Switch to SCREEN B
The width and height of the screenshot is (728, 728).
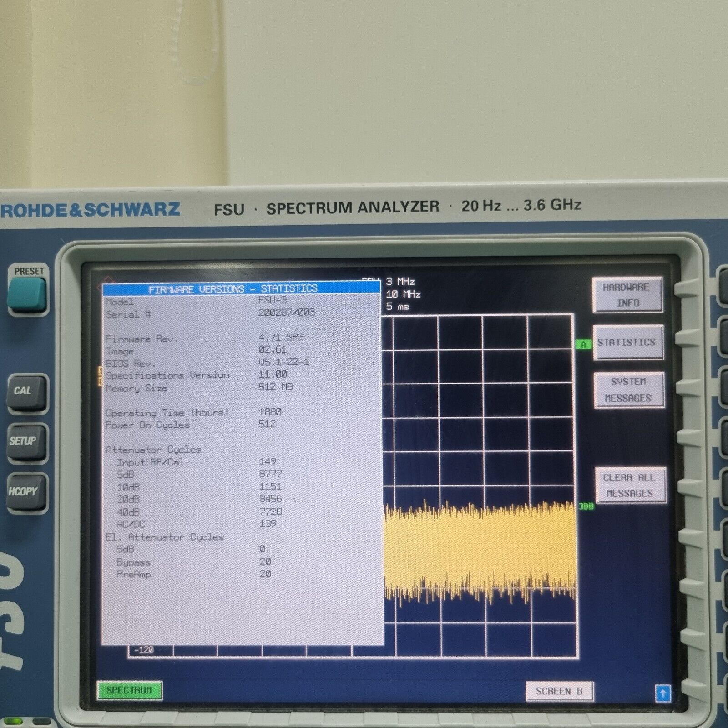[559, 691]
